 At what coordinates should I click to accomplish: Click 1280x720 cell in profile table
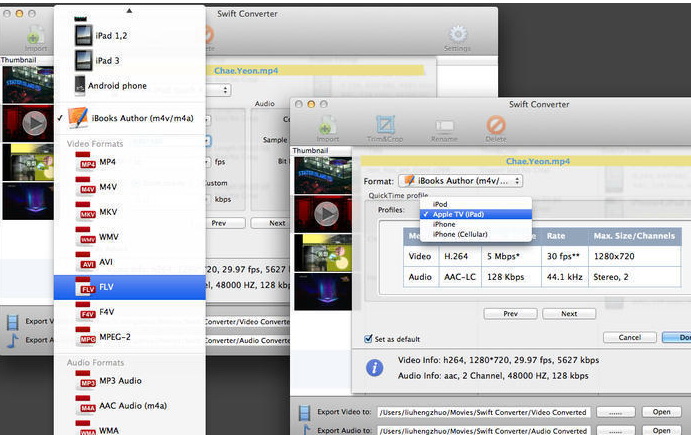click(x=635, y=256)
